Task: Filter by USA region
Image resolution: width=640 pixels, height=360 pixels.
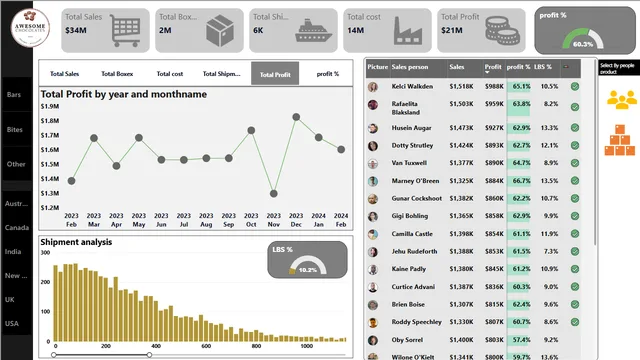Action: 16,324
